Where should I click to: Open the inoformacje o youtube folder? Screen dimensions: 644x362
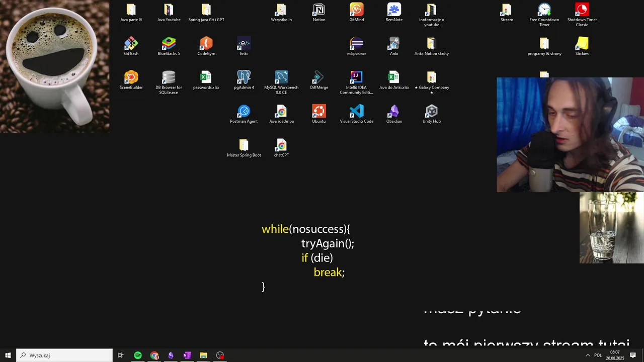pyautogui.click(x=432, y=15)
